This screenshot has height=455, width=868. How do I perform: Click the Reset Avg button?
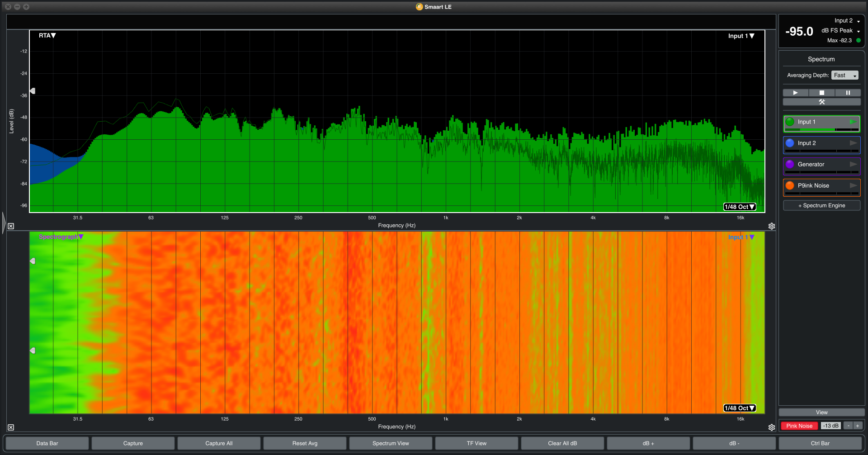click(305, 443)
